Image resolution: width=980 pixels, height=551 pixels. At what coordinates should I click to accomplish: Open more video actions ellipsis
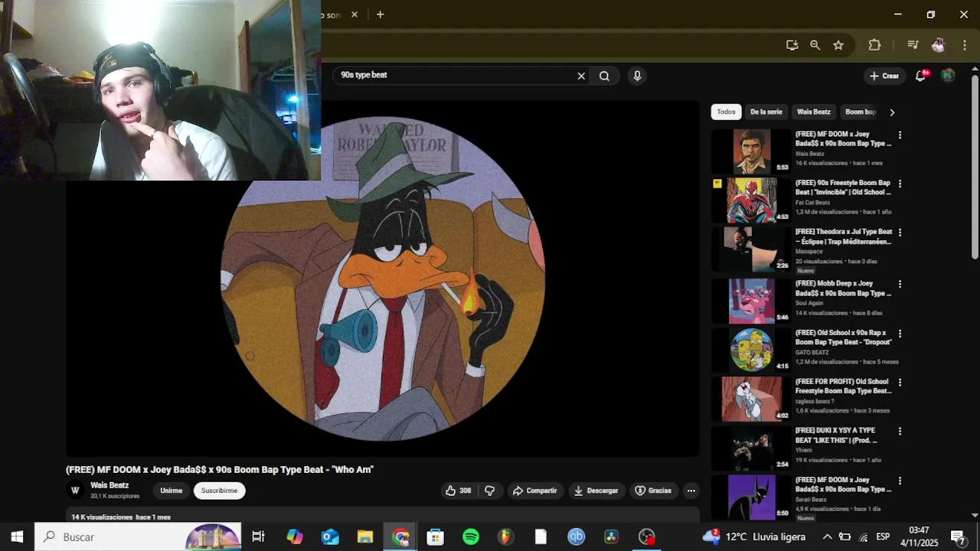[x=691, y=491]
